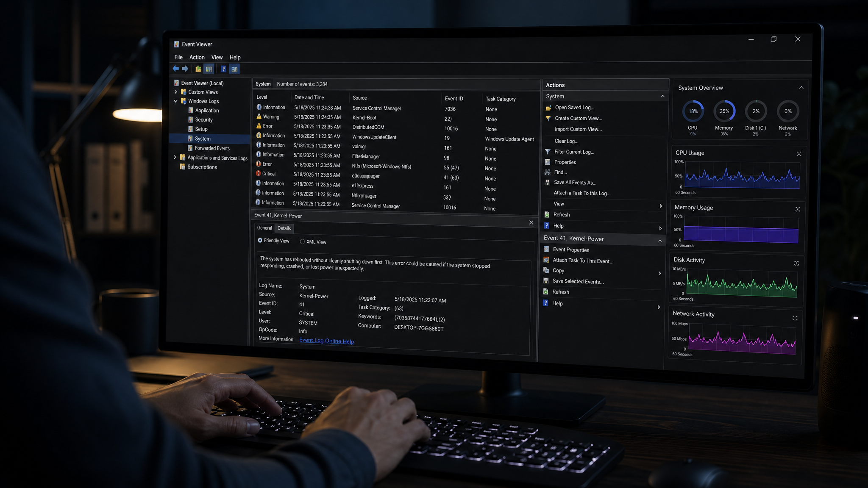Image resolution: width=868 pixels, height=488 pixels.
Task: Click the Attach Task To This Event icon
Action: [x=546, y=260]
